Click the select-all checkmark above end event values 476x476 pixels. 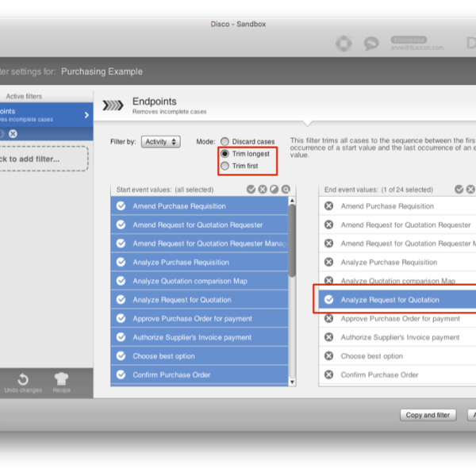click(x=459, y=190)
